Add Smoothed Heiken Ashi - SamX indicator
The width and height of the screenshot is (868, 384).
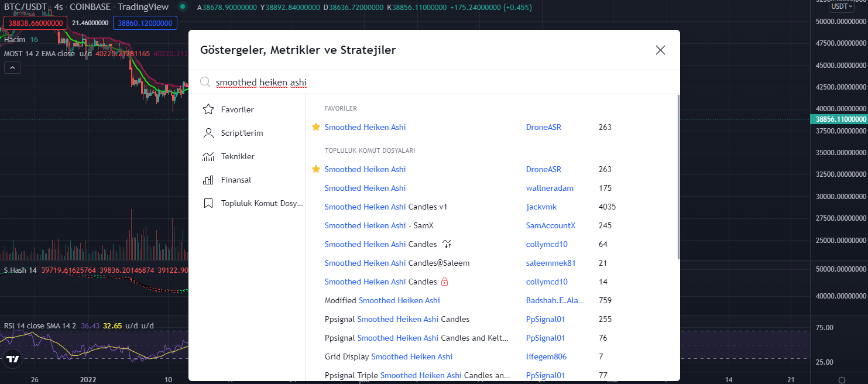pyautogui.click(x=379, y=225)
